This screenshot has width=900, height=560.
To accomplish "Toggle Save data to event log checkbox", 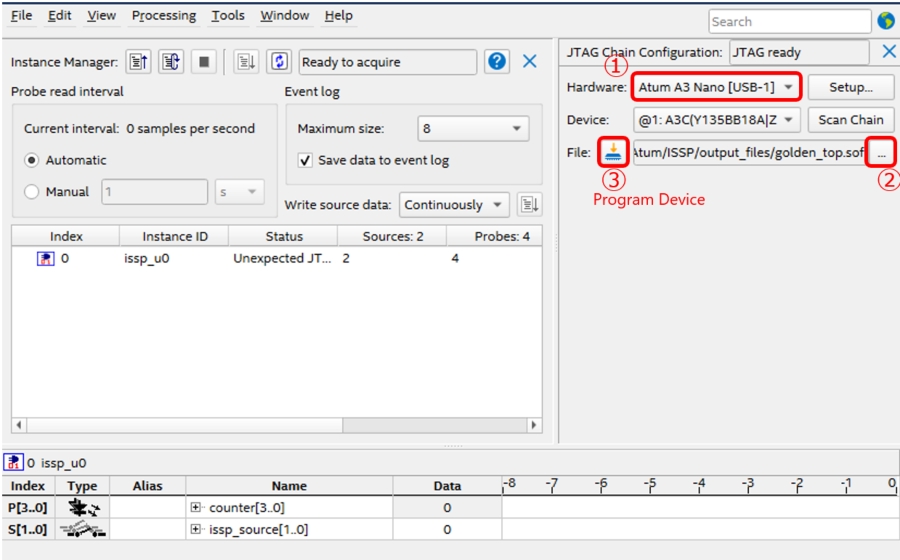I will point(306,160).
